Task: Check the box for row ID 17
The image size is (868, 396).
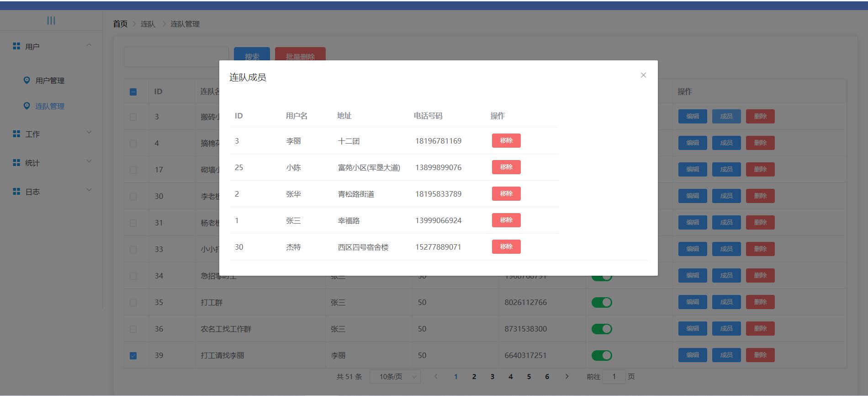Action: 133,170
